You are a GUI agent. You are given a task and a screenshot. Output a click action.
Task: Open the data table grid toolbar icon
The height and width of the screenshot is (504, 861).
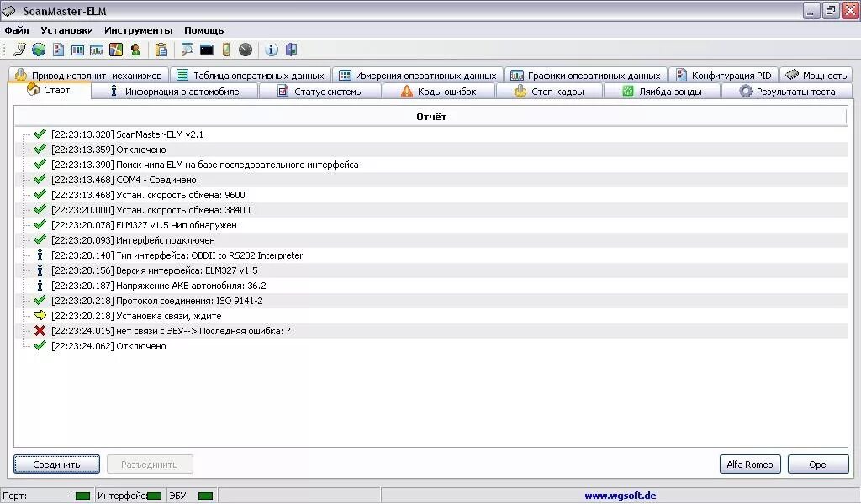click(77, 50)
